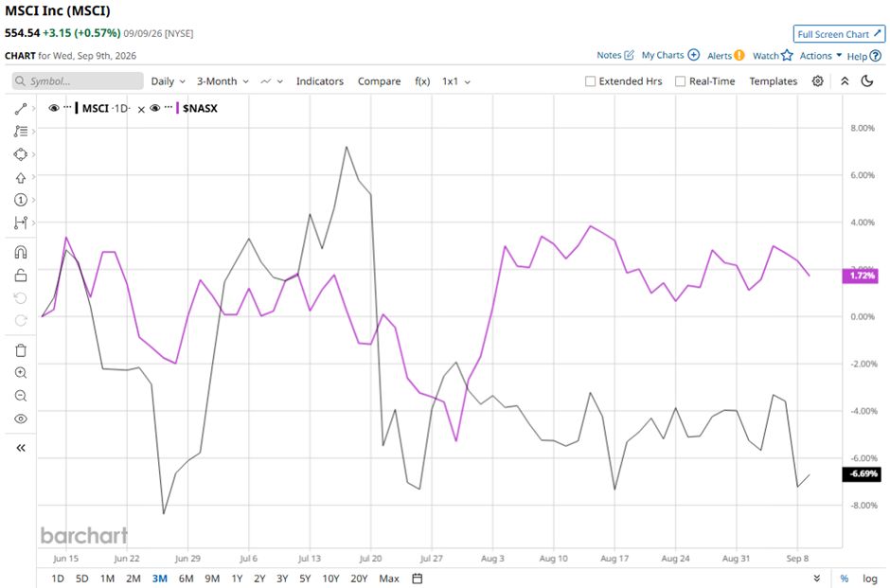Activate the magnet snap tool
The width and height of the screenshot is (890, 588).
(x=21, y=252)
